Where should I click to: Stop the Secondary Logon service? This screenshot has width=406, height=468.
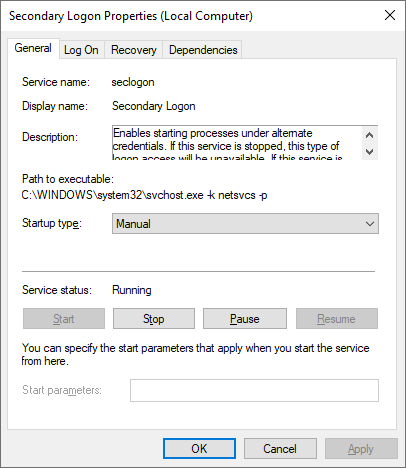click(154, 319)
